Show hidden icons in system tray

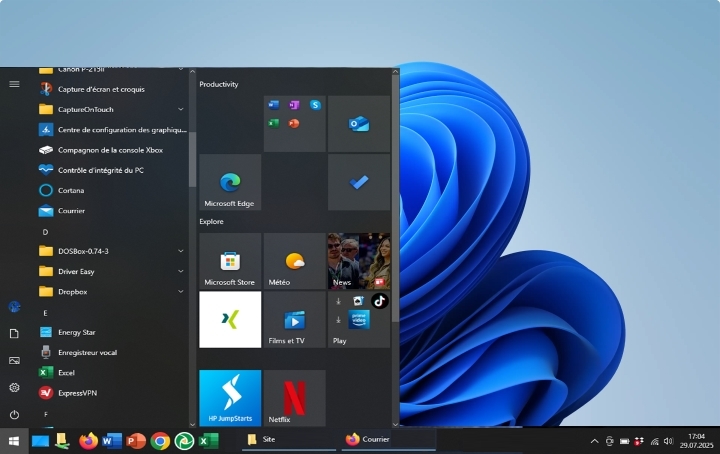pyautogui.click(x=594, y=441)
